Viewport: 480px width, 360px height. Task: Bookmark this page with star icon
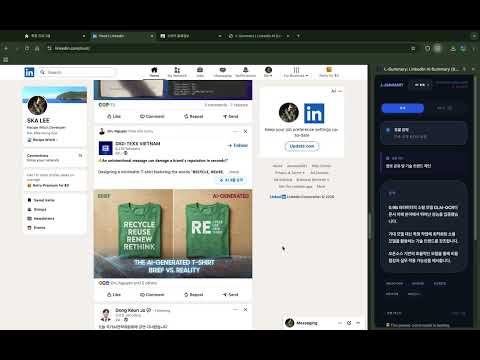413,48
